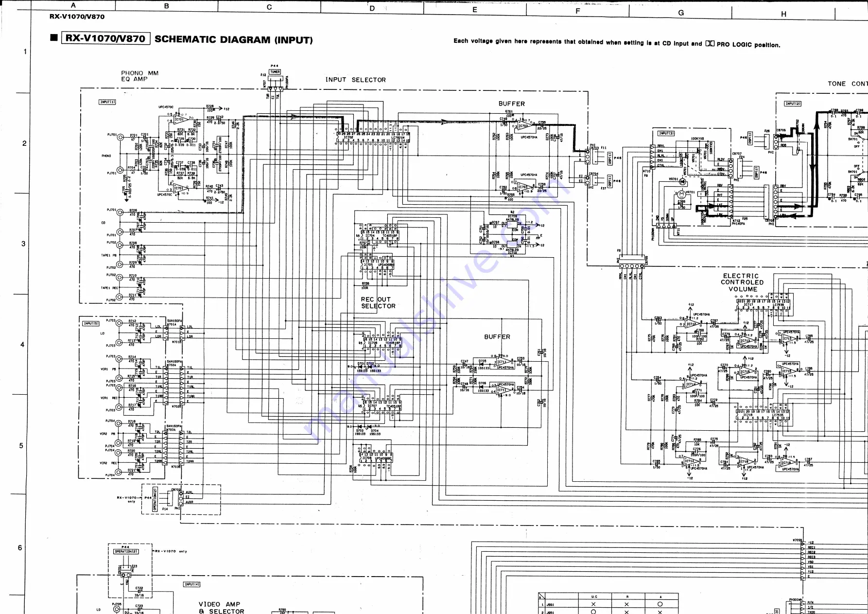Click the 'LC7821N' chip label
Image resolution: width=868 pixels, height=614 pixels.
[398, 138]
